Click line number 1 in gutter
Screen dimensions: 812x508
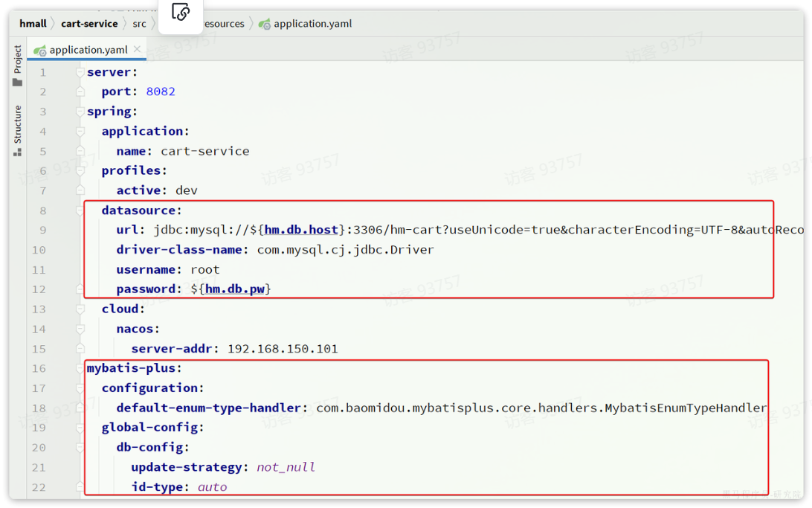point(43,72)
